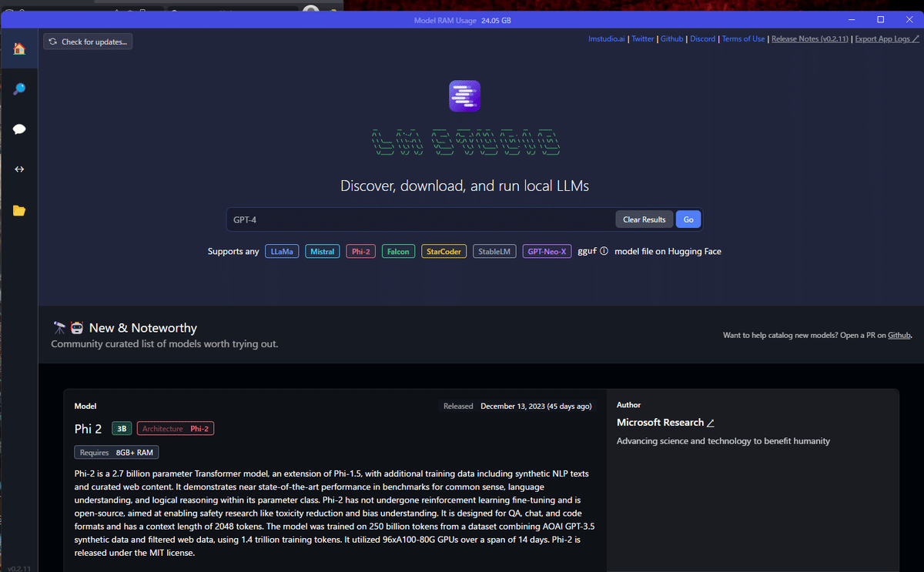Select the Falcon architecture tag
This screenshot has height=572, width=924.
[399, 251]
